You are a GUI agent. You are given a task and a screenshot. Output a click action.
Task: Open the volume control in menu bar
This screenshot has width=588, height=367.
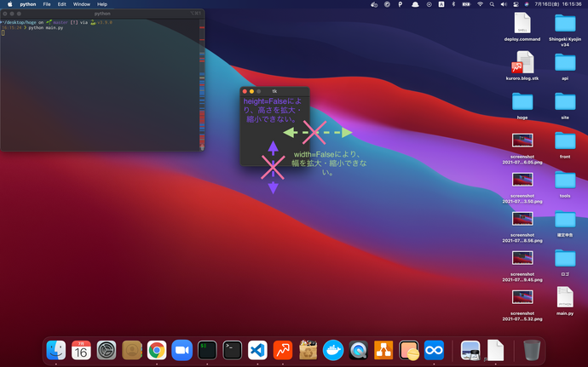coord(504,4)
